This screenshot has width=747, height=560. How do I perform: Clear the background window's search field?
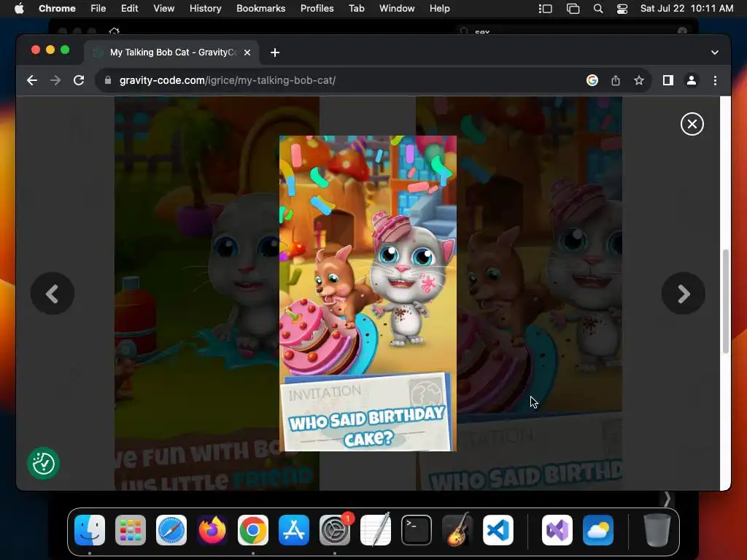pyautogui.click(x=682, y=31)
